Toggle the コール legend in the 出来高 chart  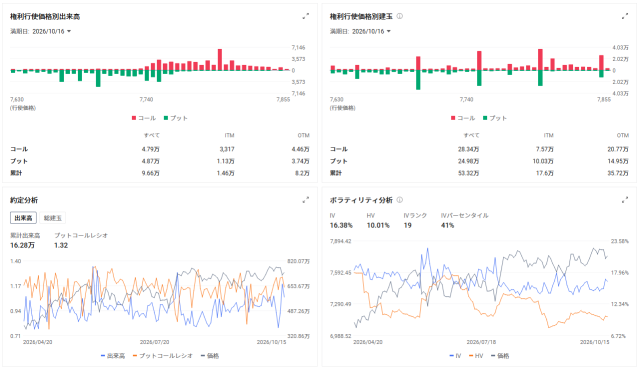click(144, 118)
